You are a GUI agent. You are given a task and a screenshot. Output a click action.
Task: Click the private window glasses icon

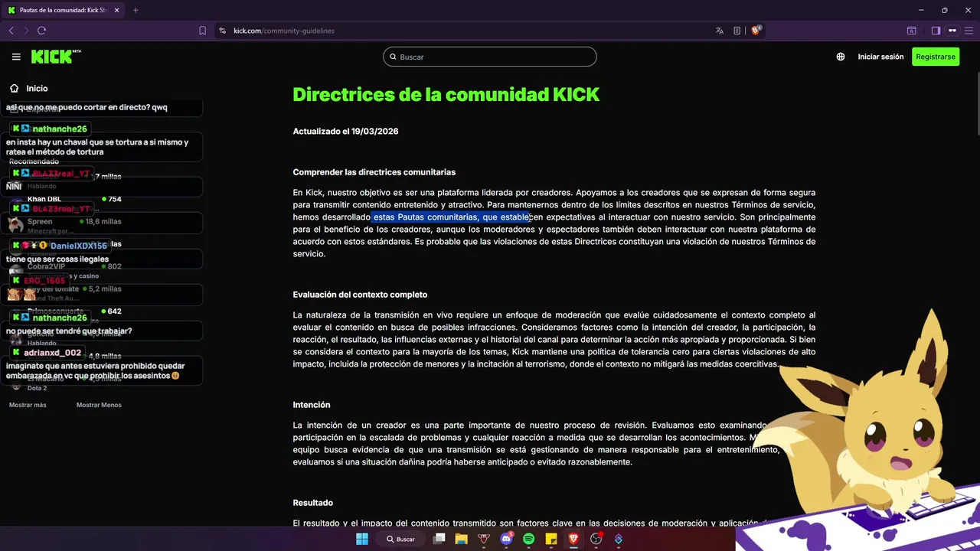(952, 31)
